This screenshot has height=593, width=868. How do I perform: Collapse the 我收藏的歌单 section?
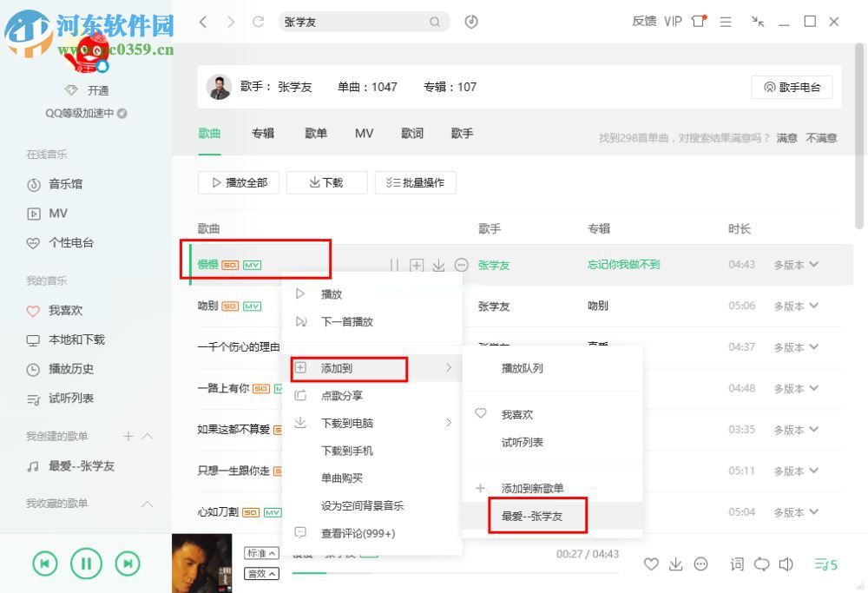click(x=148, y=504)
